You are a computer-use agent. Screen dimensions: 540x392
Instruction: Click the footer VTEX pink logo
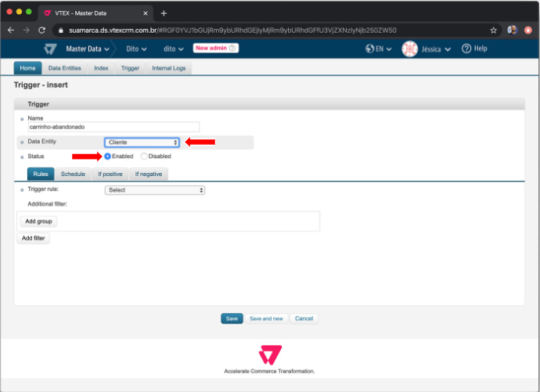pos(270,354)
